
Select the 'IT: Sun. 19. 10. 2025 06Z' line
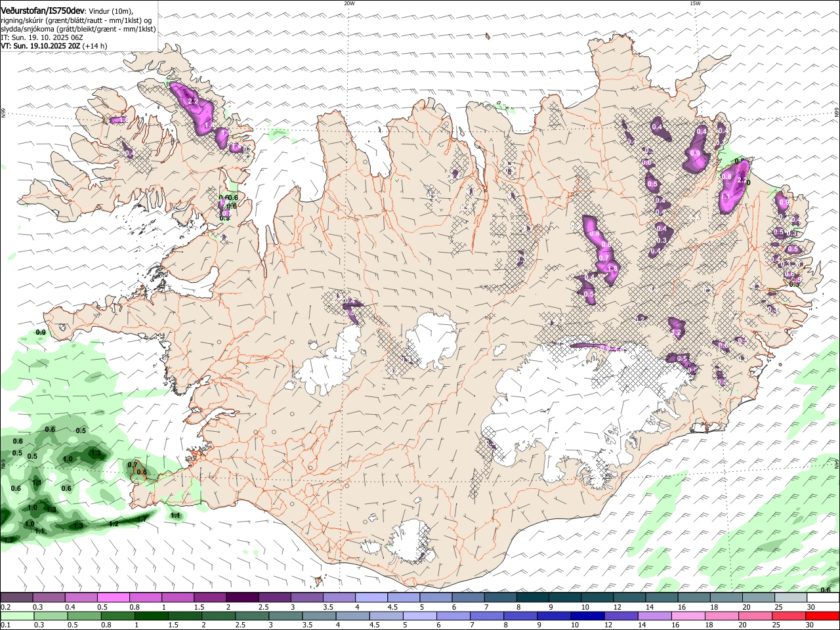pyautogui.click(x=42, y=37)
